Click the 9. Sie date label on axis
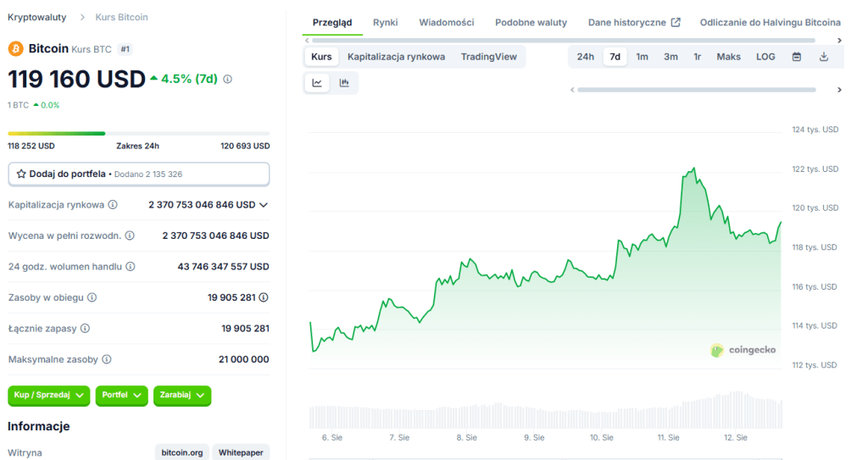The width and height of the screenshot is (868, 460). [534, 437]
